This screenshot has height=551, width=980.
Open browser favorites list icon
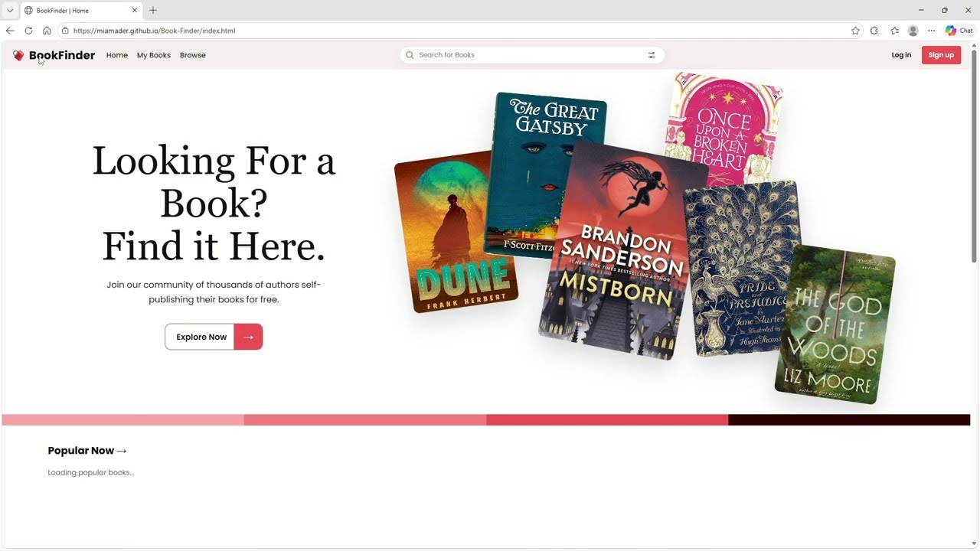(x=894, y=31)
